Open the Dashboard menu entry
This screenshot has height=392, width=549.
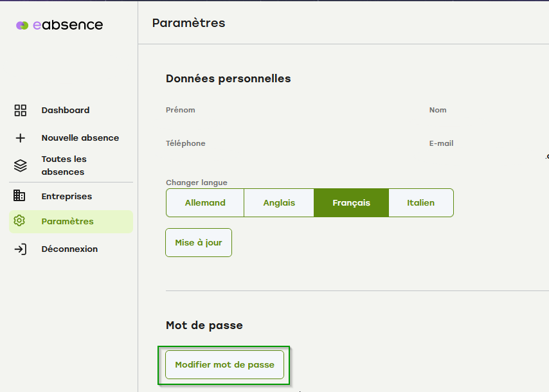pyautogui.click(x=66, y=110)
